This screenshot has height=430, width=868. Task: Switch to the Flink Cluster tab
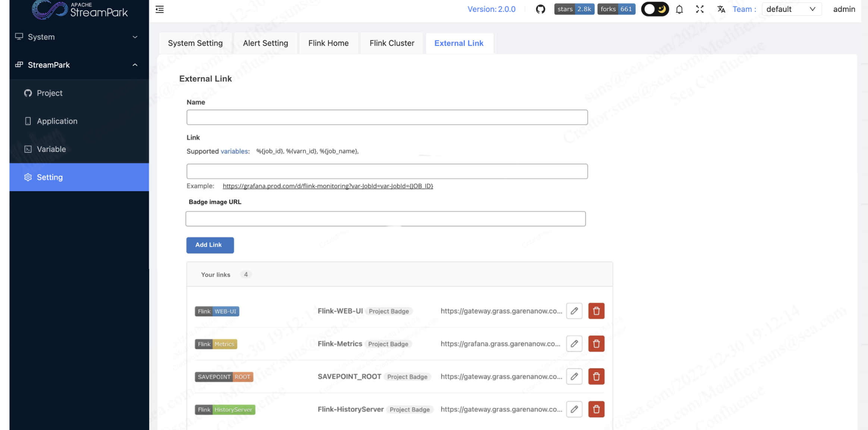click(x=392, y=43)
